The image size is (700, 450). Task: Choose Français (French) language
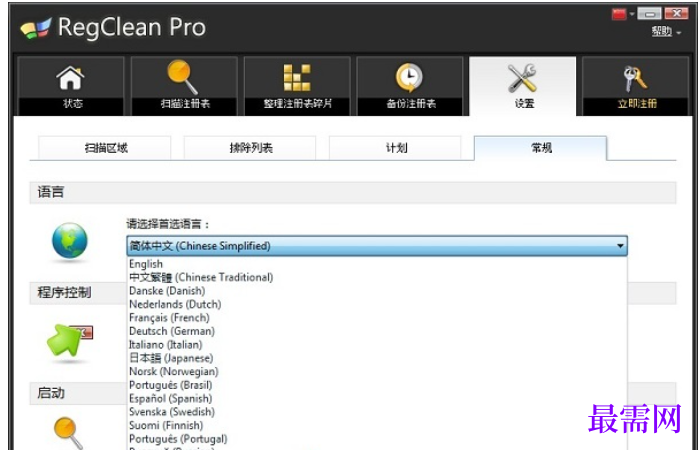coord(377,317)
